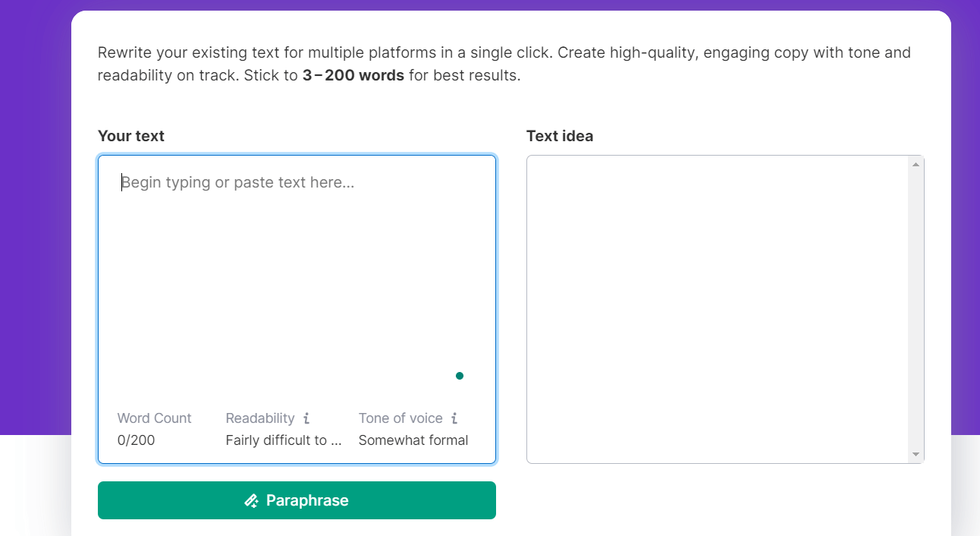Click the Readability info icon
This screenshot has width=980, height=536.
coord(306,418)
